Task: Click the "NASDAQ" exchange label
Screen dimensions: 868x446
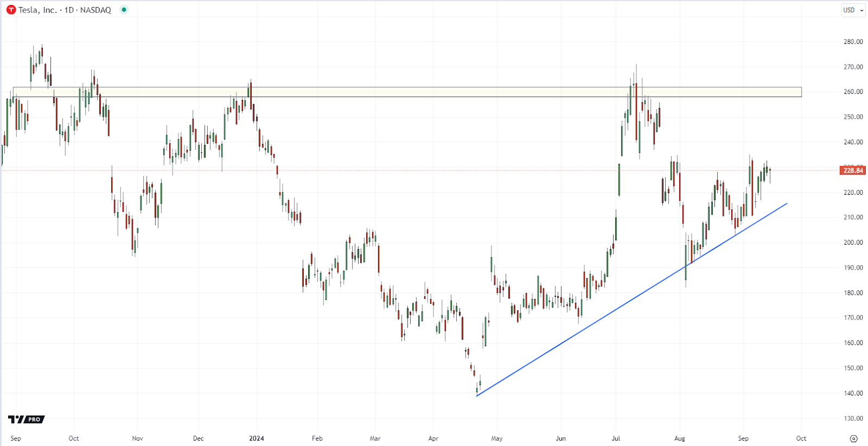Action: pyautogui.click(x=95, y=10)
